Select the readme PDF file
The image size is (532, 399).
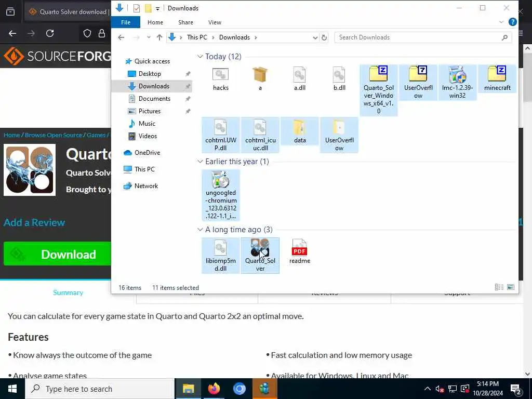300,251
